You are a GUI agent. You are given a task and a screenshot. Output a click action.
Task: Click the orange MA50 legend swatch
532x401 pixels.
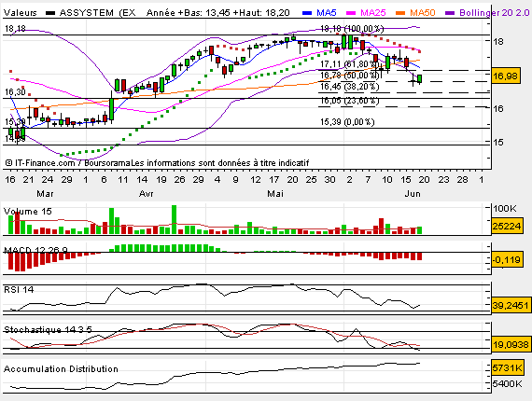[x=400, y=13]
